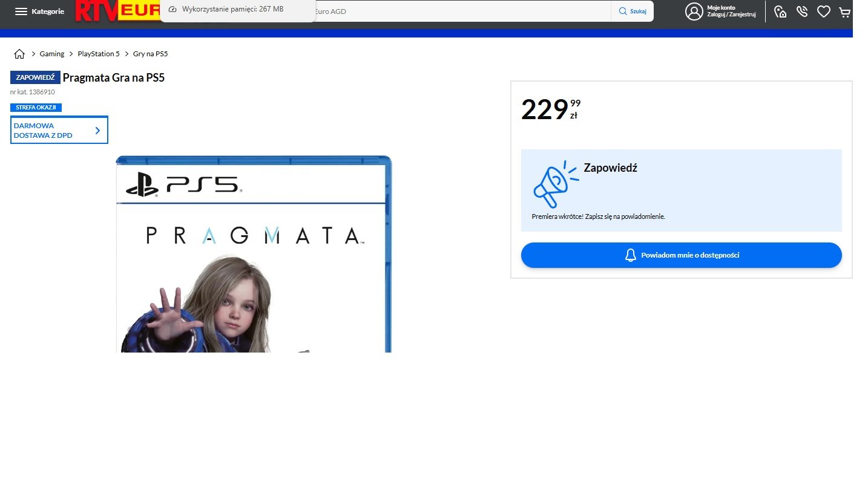
Task: Click the memory usage tooltip
Action: (x=237, y=10)
